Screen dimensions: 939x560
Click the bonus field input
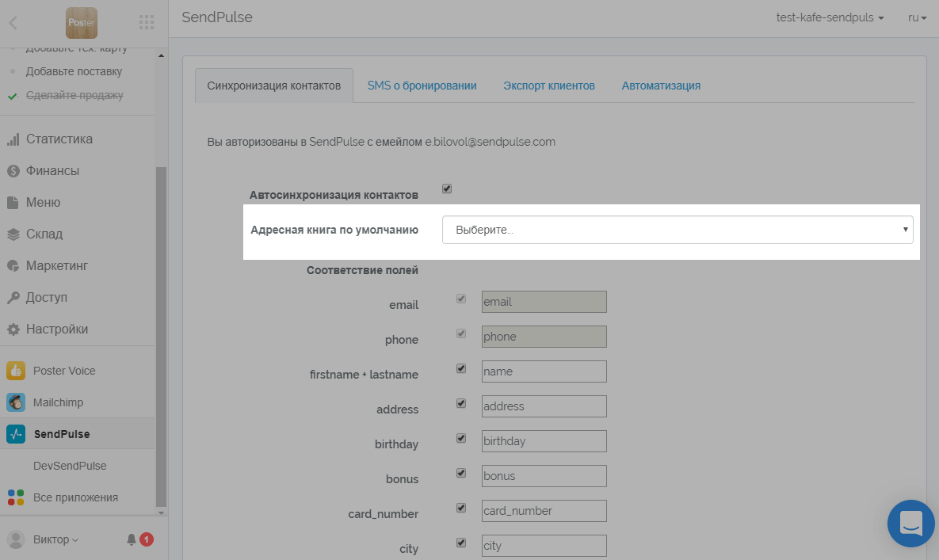coord(544,476)
